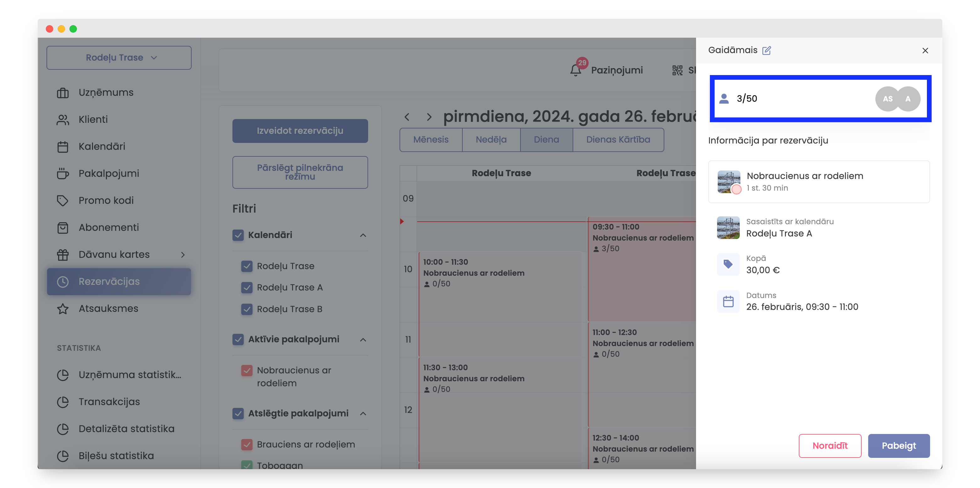Click the edit pencil icon beside Gaidāmais
Viewport: 980px width, 488px height.
pyautogui.click(x=766, y=50)
